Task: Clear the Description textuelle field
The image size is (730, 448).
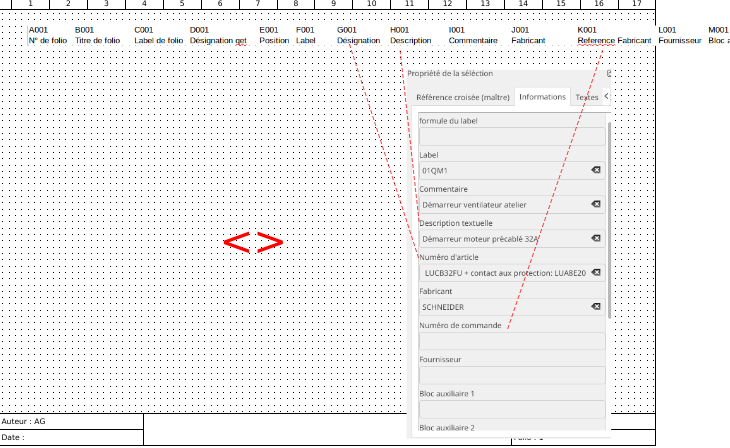Action: click(595, 239)
